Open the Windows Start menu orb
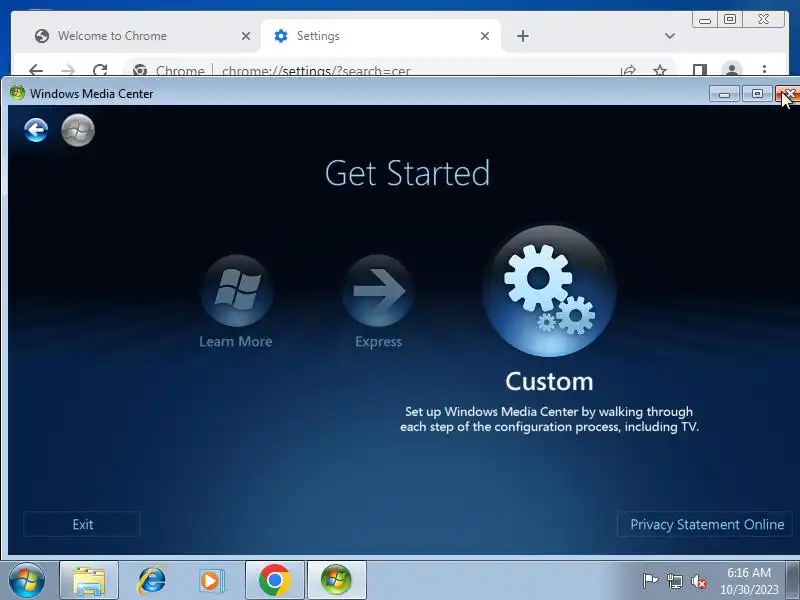This screenshot has height=600, width=800. 27,580
